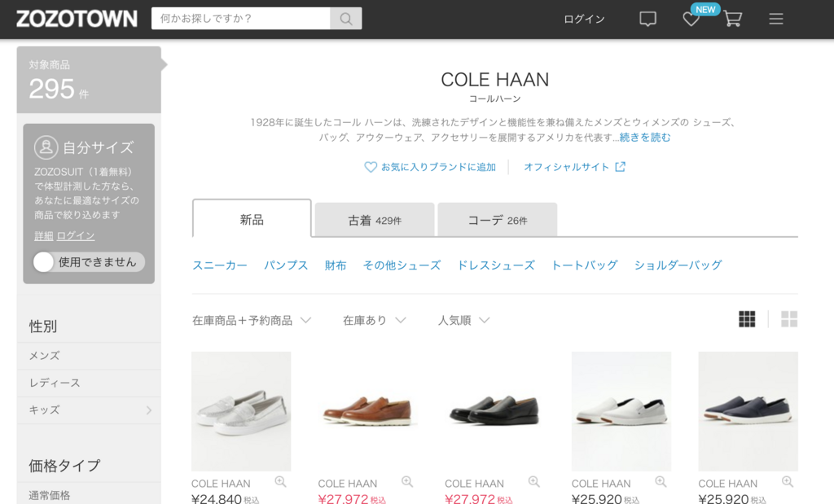Open the hamburger menu icon
Viewport: 834px width, 504px height.
(x=776, y=20)
